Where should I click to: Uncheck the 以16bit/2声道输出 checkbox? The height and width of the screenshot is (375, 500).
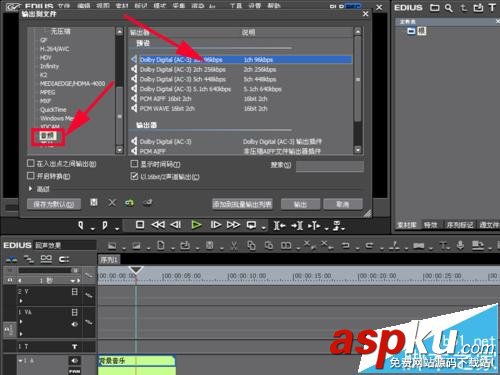tap(134, 176)
